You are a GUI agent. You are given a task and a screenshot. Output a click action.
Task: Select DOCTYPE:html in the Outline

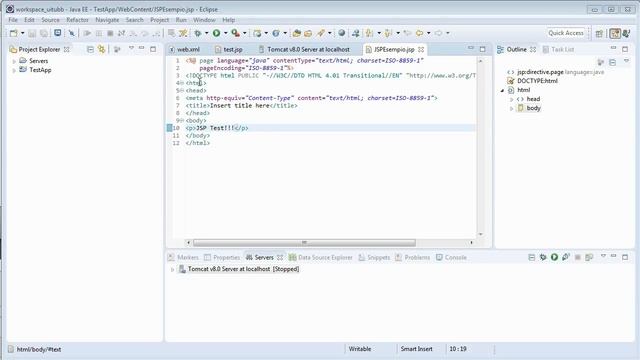click(x=537, y=81)
